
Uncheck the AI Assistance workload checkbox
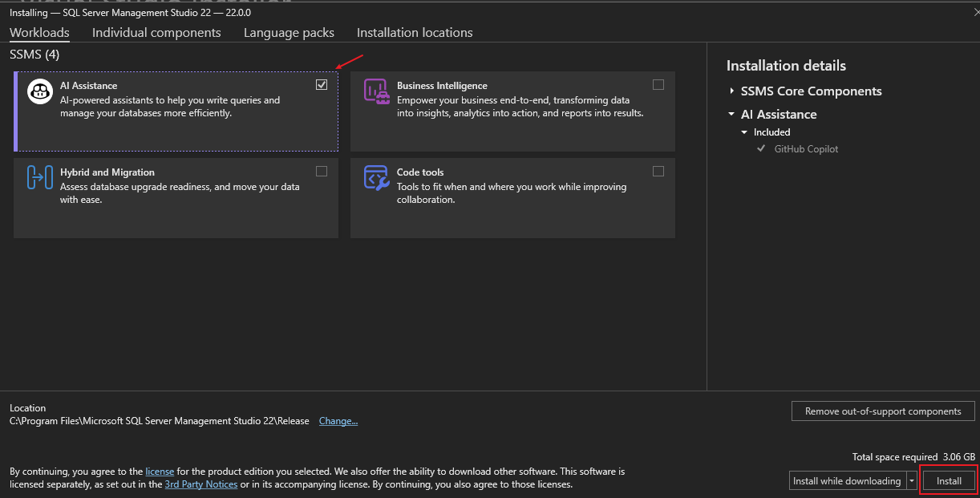click(x=322, y=85)
